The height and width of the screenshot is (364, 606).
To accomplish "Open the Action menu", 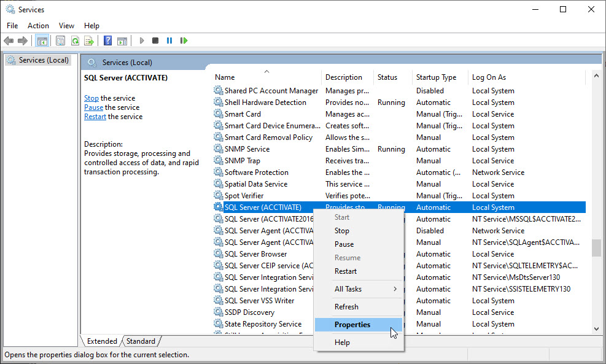I will (x=38, y=25).
